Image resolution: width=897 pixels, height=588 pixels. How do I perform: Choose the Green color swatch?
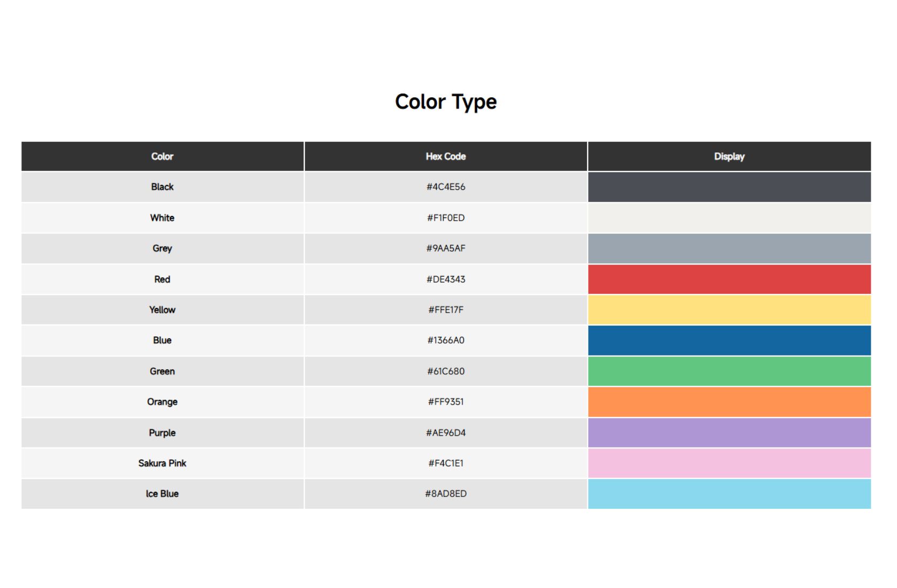729,371
